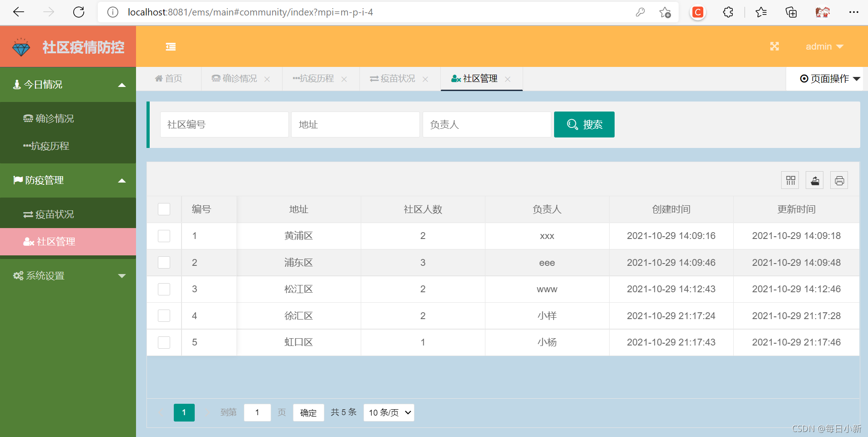Open column filter grid icon
The image size is (868, 437).
tap(790, 180)
